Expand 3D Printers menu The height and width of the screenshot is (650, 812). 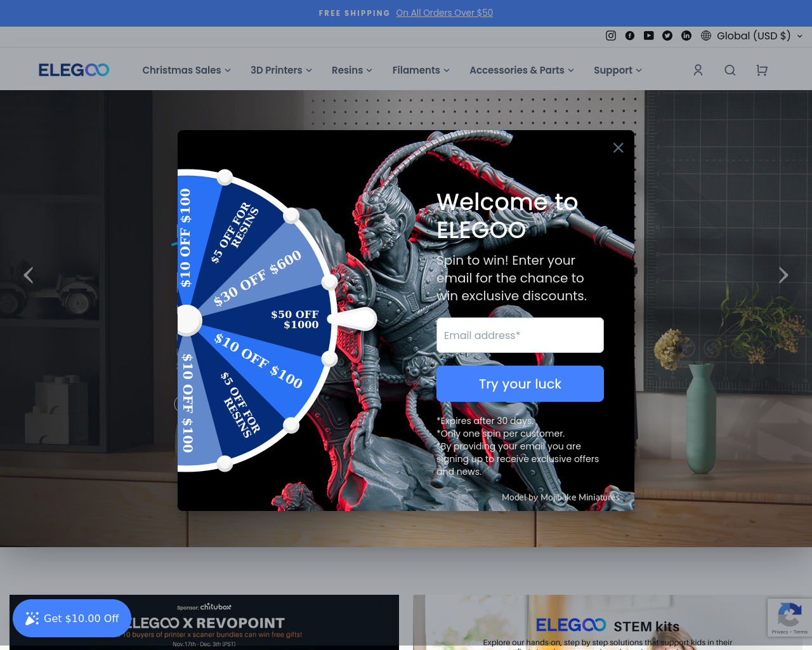(281, 70)
